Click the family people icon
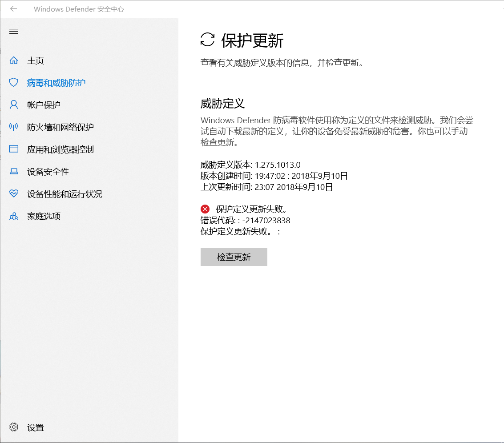Viewport: 504px width, 443px height. click(14, 216)
